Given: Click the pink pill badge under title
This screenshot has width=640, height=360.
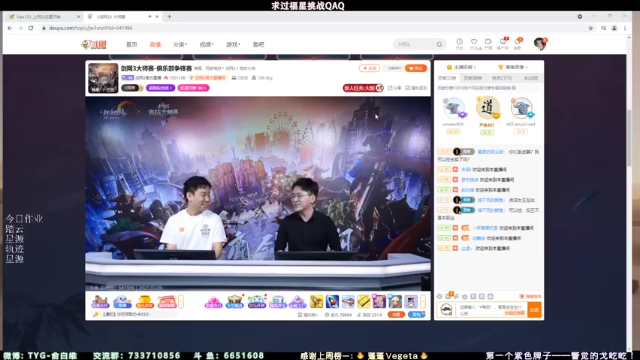Looking at the screenshot, I should (x=193, y=88).
